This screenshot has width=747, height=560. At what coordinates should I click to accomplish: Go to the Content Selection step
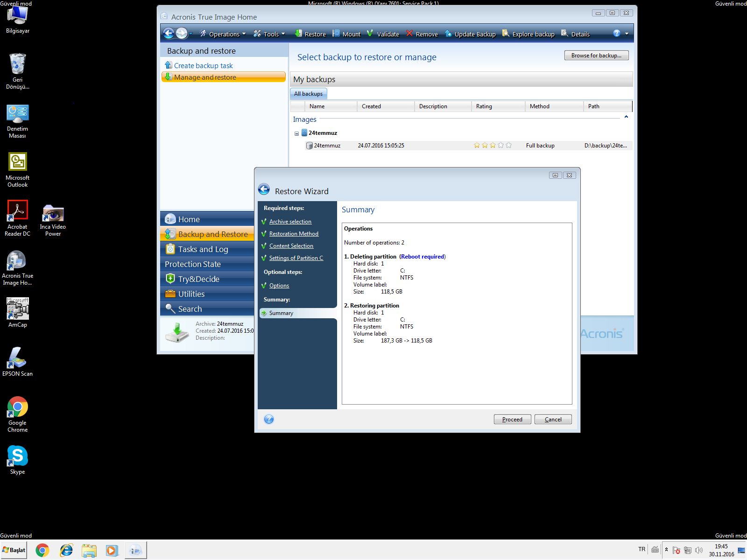pyautogui.click(x=291, y=246)
